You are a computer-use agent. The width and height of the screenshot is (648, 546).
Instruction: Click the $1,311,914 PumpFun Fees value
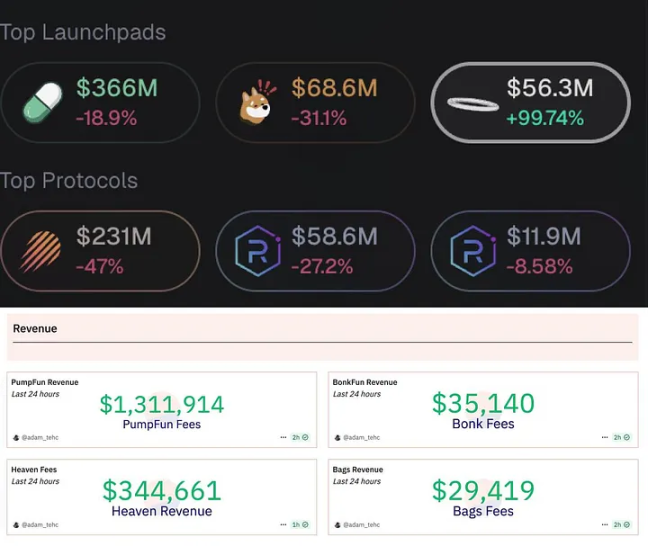(162, 404)
